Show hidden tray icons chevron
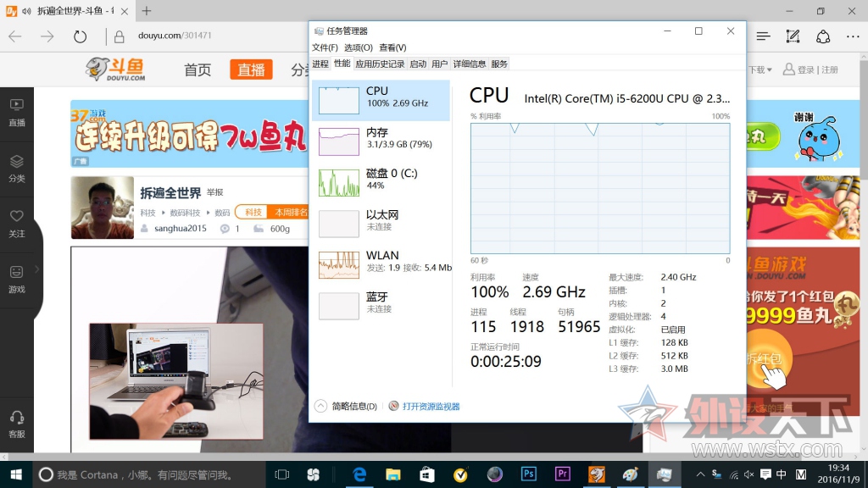 [x=700, y=474]
